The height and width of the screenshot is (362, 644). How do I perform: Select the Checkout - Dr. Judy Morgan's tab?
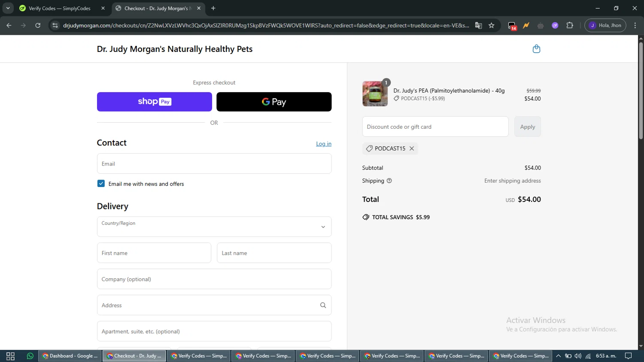158,8
